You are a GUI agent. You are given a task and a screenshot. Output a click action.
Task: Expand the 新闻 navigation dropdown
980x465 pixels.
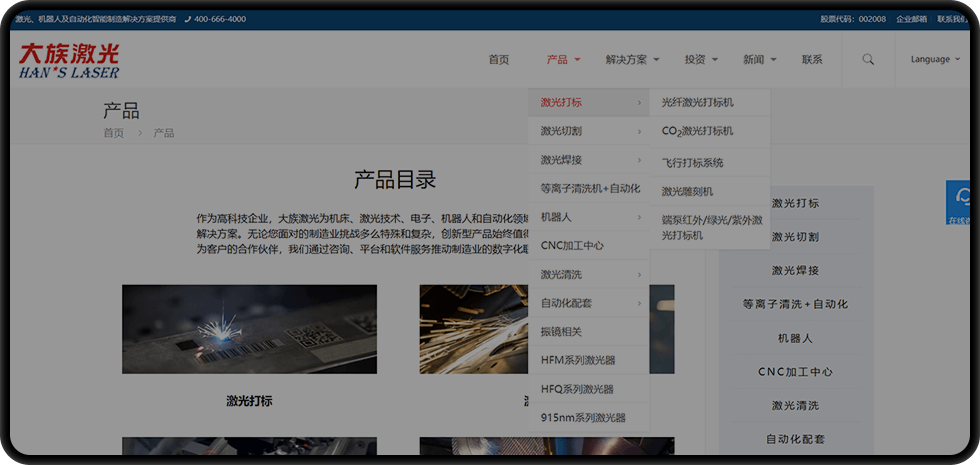(x=760, y=60)
